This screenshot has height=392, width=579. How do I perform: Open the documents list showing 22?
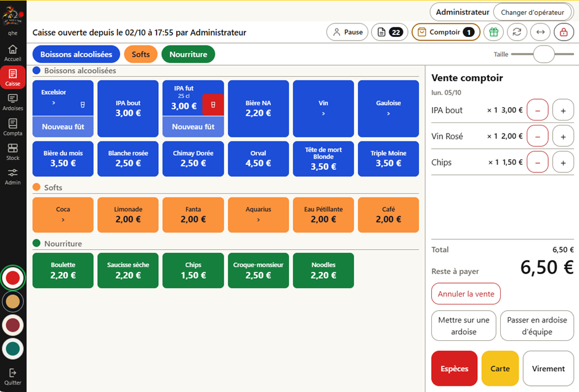389,32
